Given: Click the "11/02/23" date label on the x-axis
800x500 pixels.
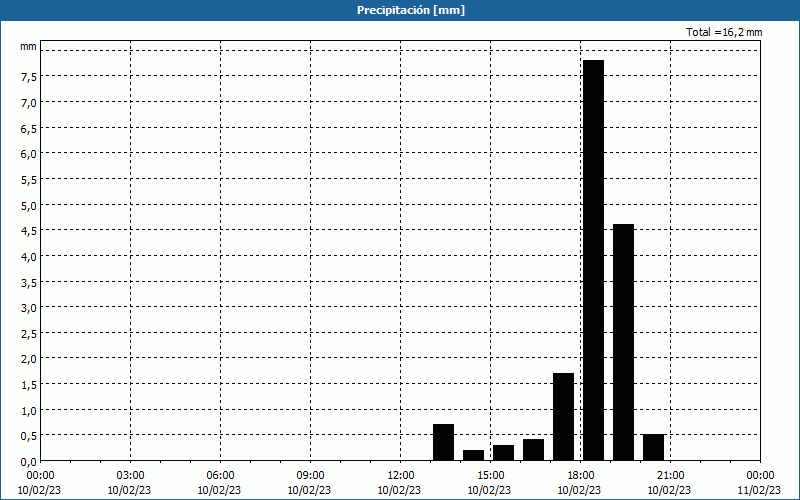Looking at the screenshot, I should click(x=759, y=490).
